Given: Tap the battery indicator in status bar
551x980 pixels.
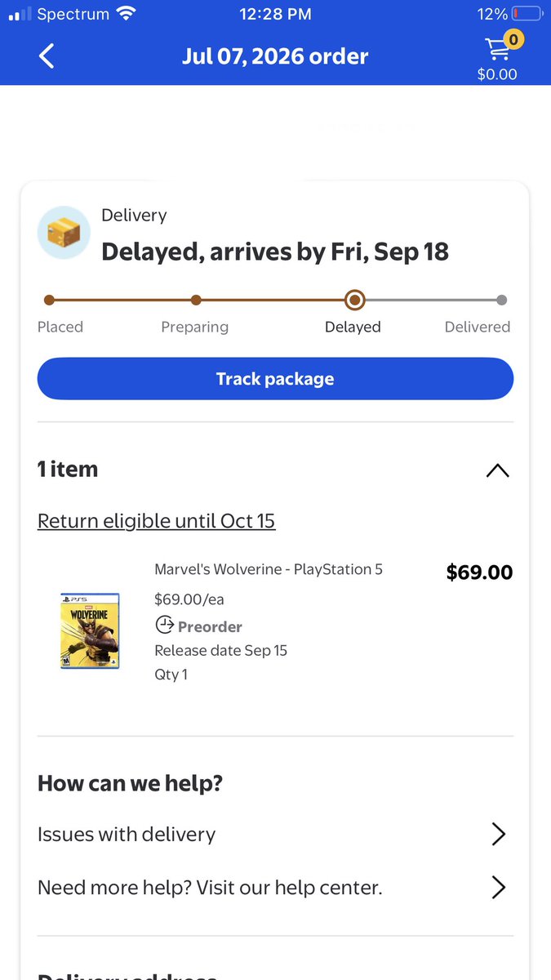Looking at the screenshot, I should 527,14.
